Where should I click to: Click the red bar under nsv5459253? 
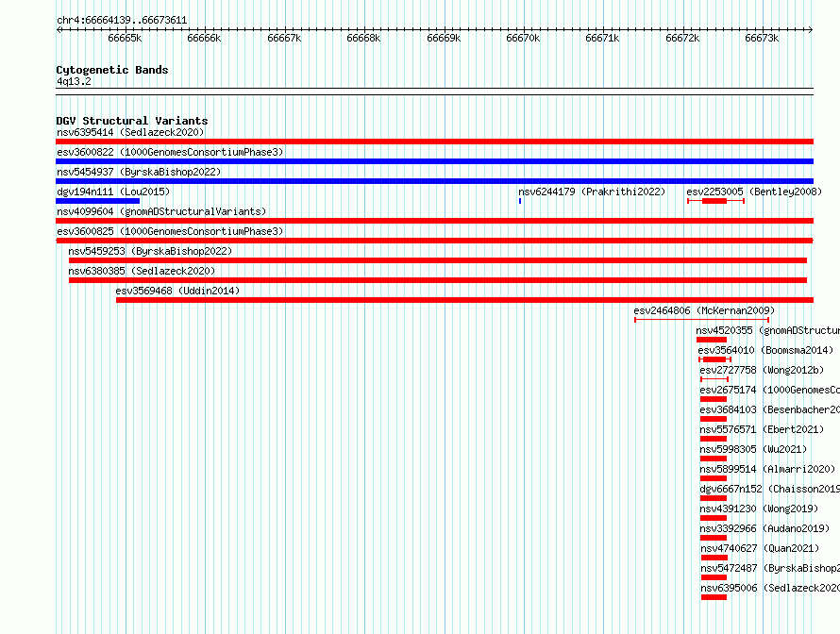pyautogui.click(x=438, y=260)
